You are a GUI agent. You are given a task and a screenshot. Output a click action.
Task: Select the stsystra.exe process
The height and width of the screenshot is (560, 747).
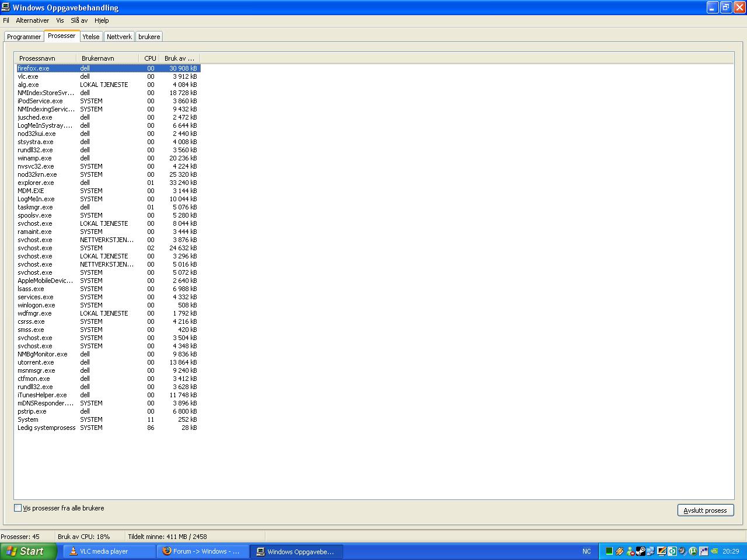[x=109, y=142]
